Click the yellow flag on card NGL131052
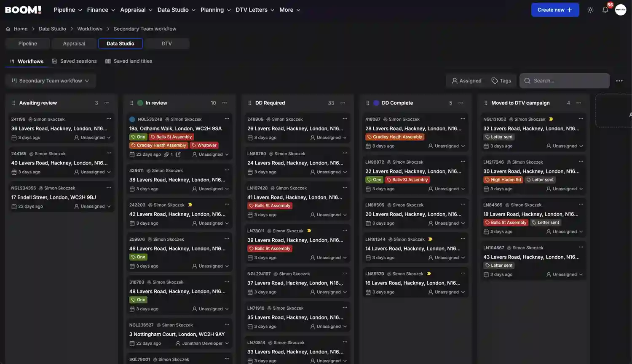 coord(551,119)
